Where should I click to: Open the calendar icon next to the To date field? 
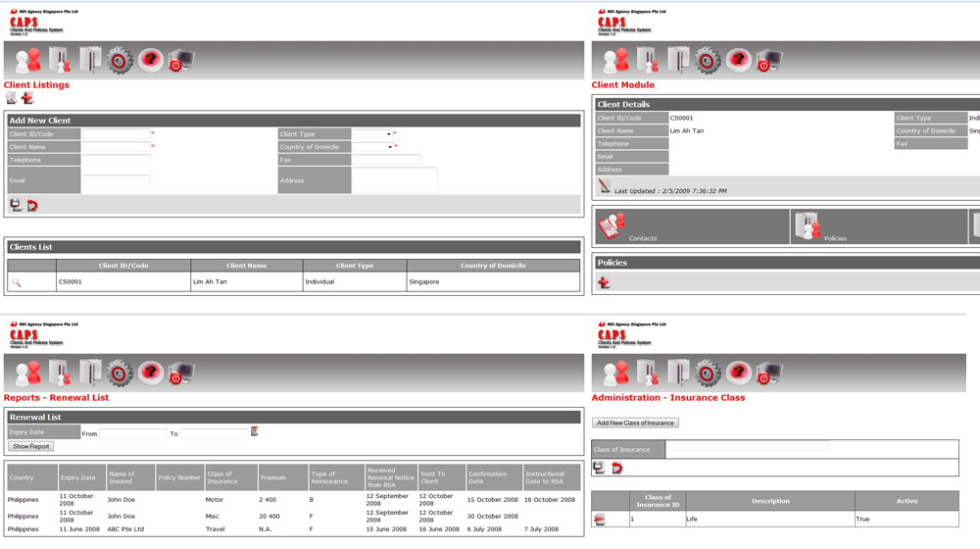[255, 431]
